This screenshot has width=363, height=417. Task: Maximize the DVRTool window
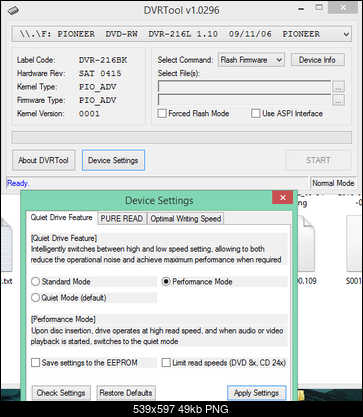[319, 7]
